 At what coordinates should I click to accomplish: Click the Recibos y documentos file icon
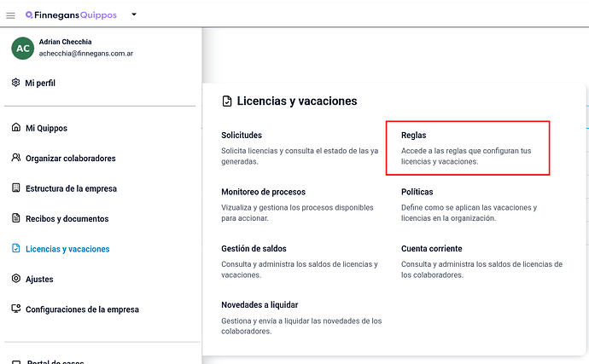pos(15,217)
